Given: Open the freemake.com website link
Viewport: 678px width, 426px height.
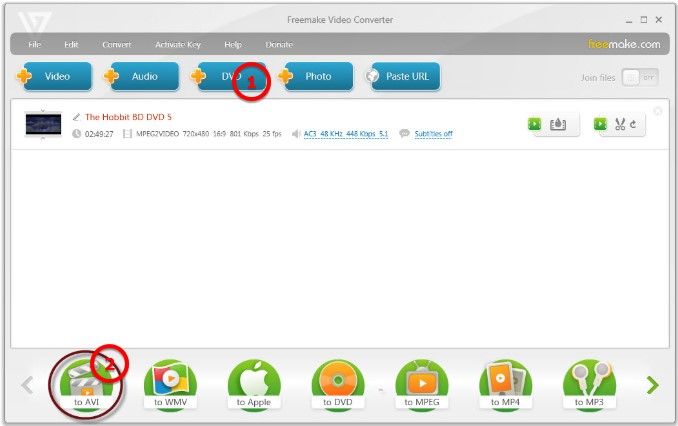Looking at the screenshot, I should pos(623,44).
